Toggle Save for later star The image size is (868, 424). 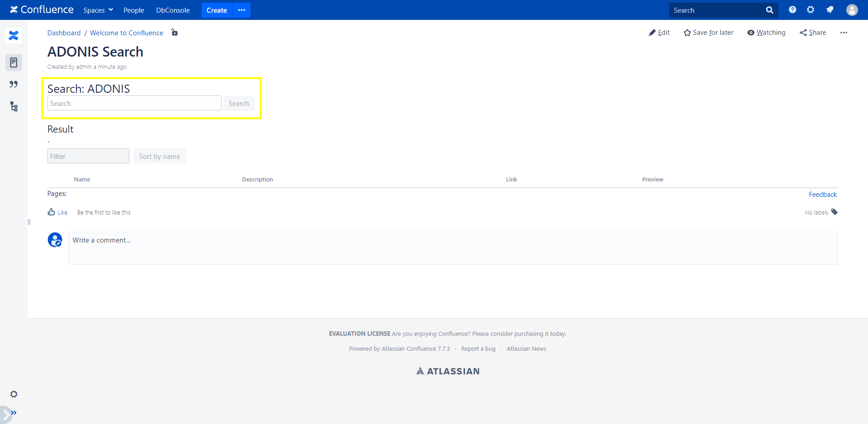coord(708,33)
